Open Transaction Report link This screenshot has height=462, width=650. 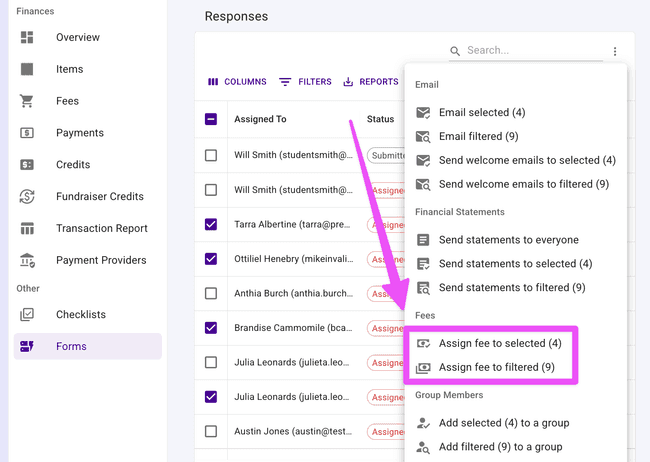coord(102,228)
